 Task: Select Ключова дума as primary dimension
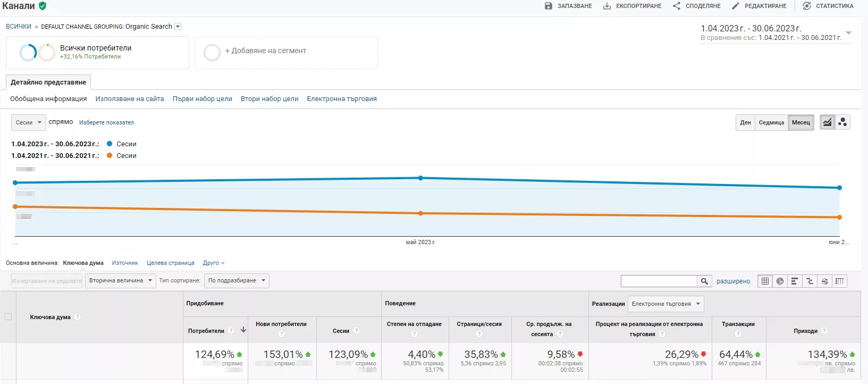tap(83, 263)
